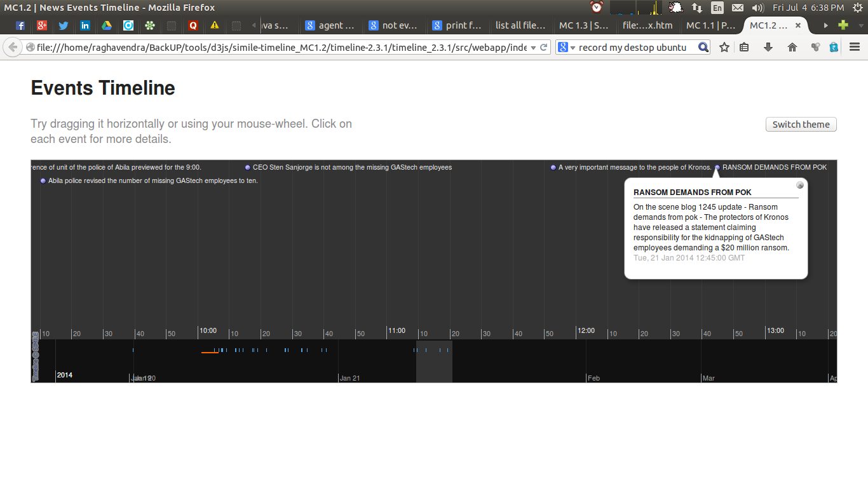
Task: Open the sound volume indicator
Action: pyautogui.click(x=757, y=8)
